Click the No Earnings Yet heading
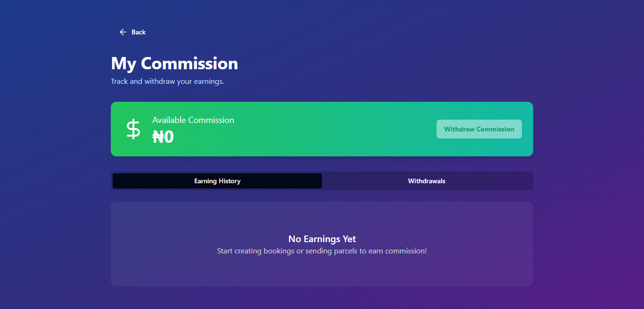644x309 pixels. tap(322, 239)
